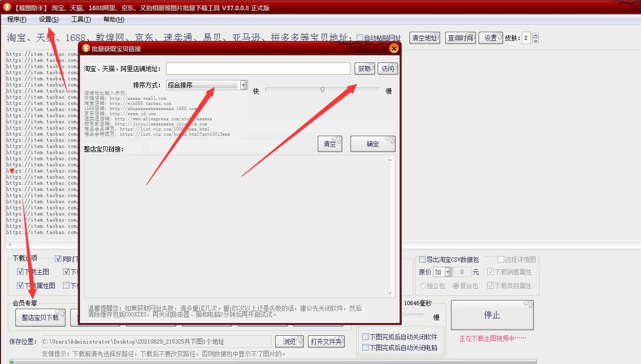Image resolution: width=641 pixels, height=364 pixels.
Task: Click the 设置 button next to 查询时间
Action: (x=491, y=38)
